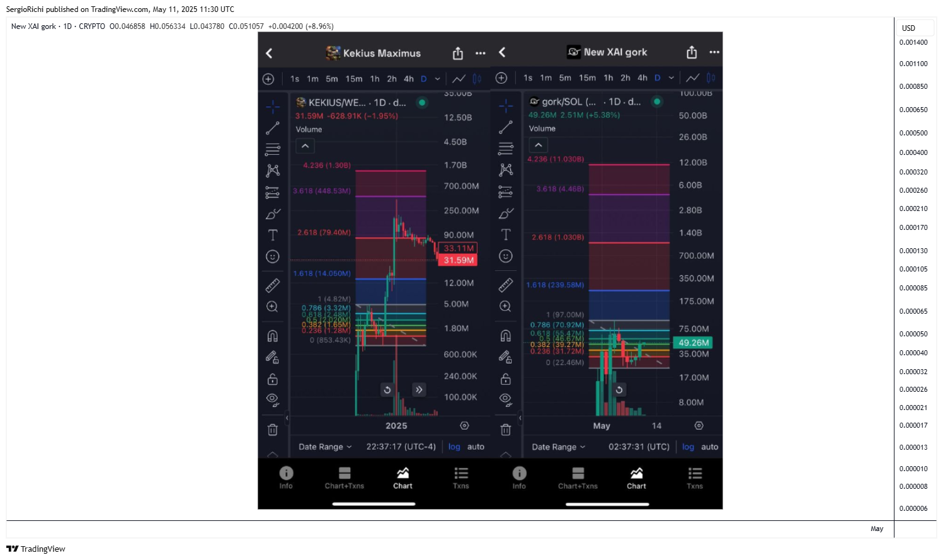This screenshot has height=560, width=943.
Task: Open Date Range dropdown on gork chart
Action: 559,447
